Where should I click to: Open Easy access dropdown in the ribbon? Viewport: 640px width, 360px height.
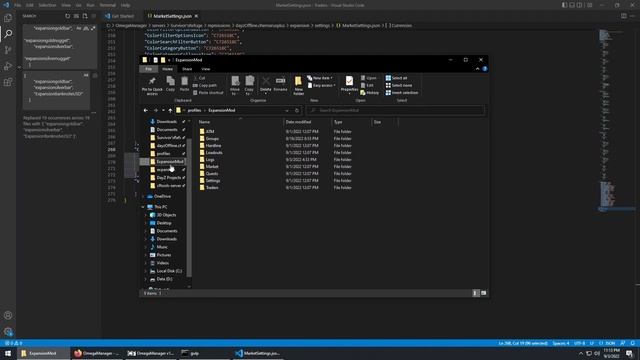click(322, 85)
